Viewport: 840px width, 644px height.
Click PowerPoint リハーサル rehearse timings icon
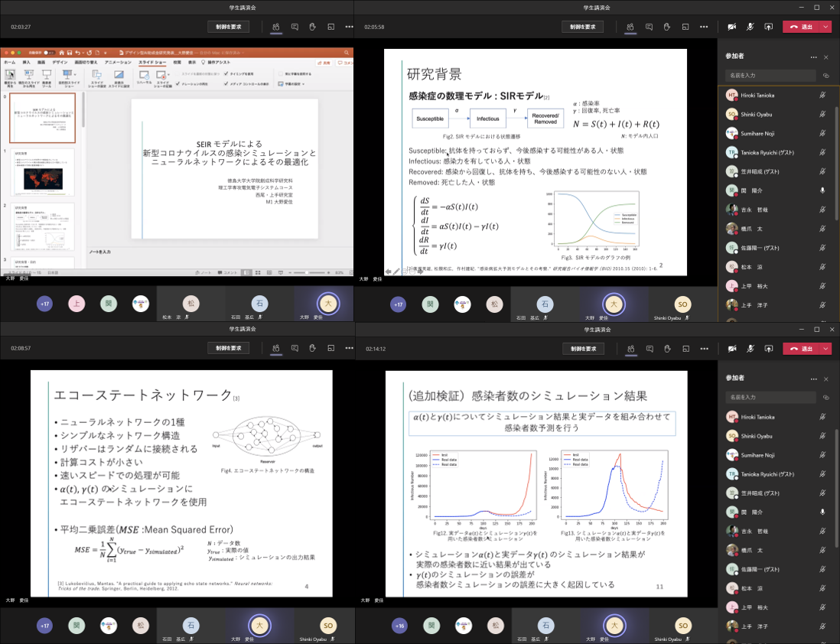[144, 74]
